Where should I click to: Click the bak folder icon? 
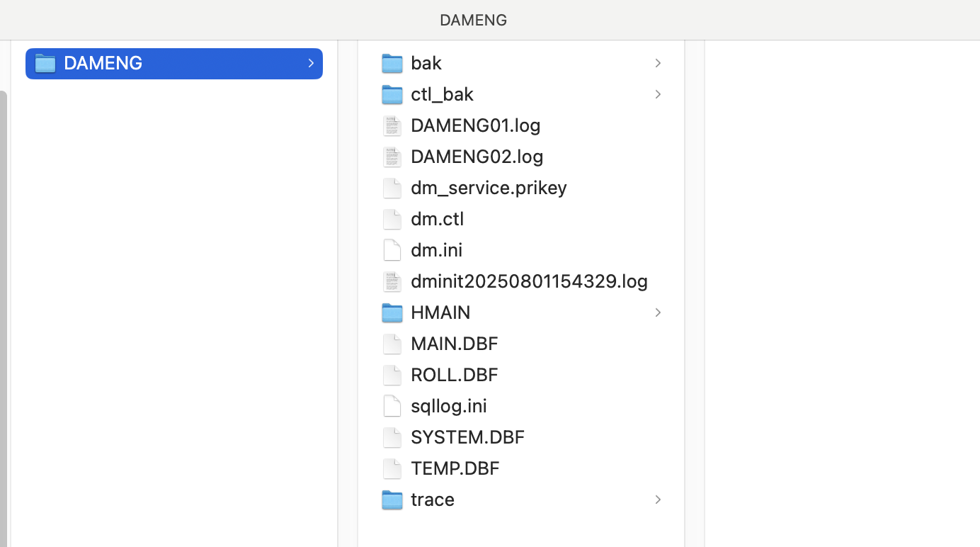[x=392, y=63]
